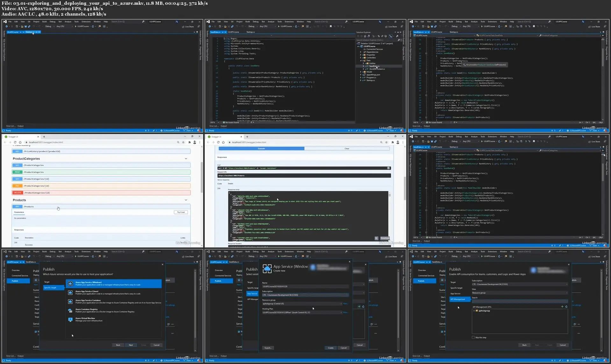Click the API Management Search field

[x=519, y=301]
